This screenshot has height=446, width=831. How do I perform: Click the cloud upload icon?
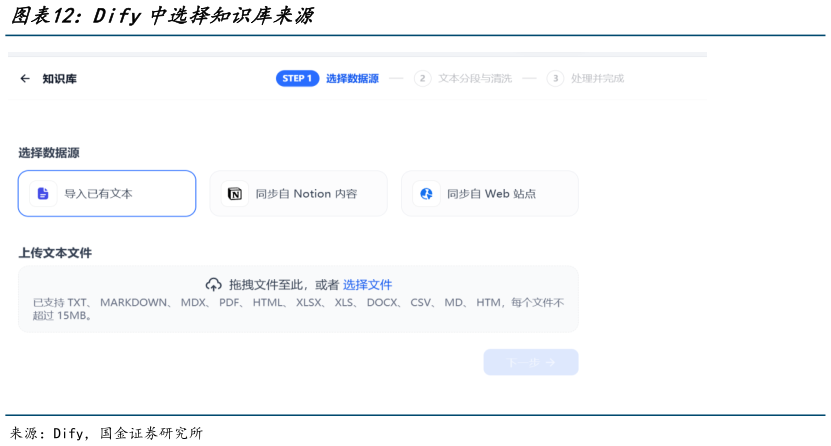214,285
